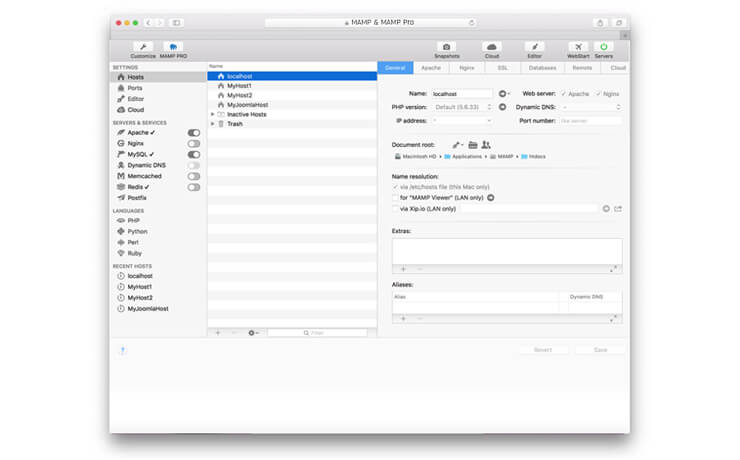Enable the via Xip.io checkbox
This screenshot has width=740, height=460.
(x=395, y=209)
